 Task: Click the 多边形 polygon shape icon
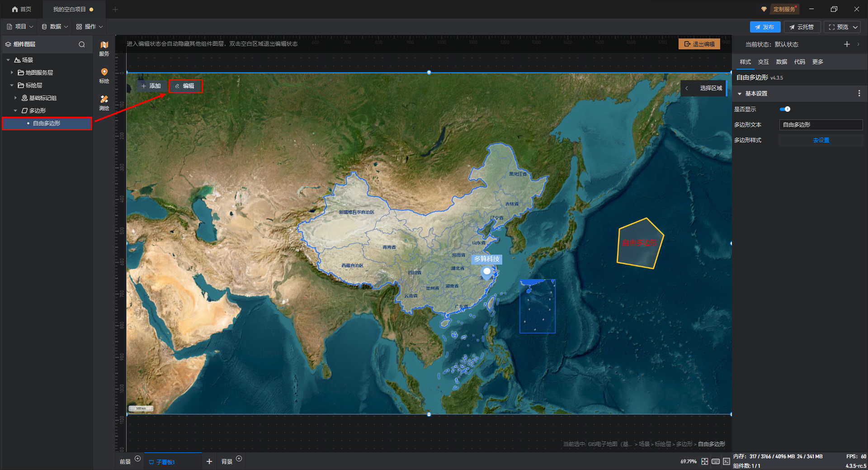24,110
